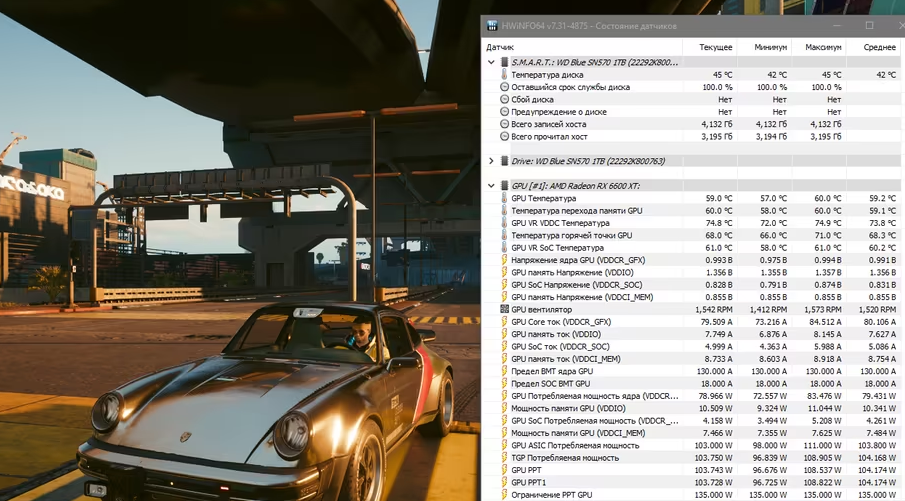Click the current value 78.966 W
The height and width of the screenshot is (501, 905).
[x=716, y=396]
